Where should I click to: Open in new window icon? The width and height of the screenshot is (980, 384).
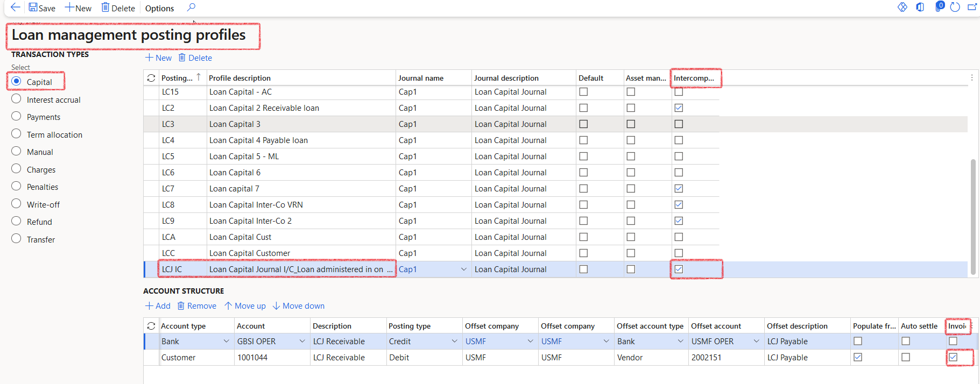pyautogui.click(x=972, y=7)
